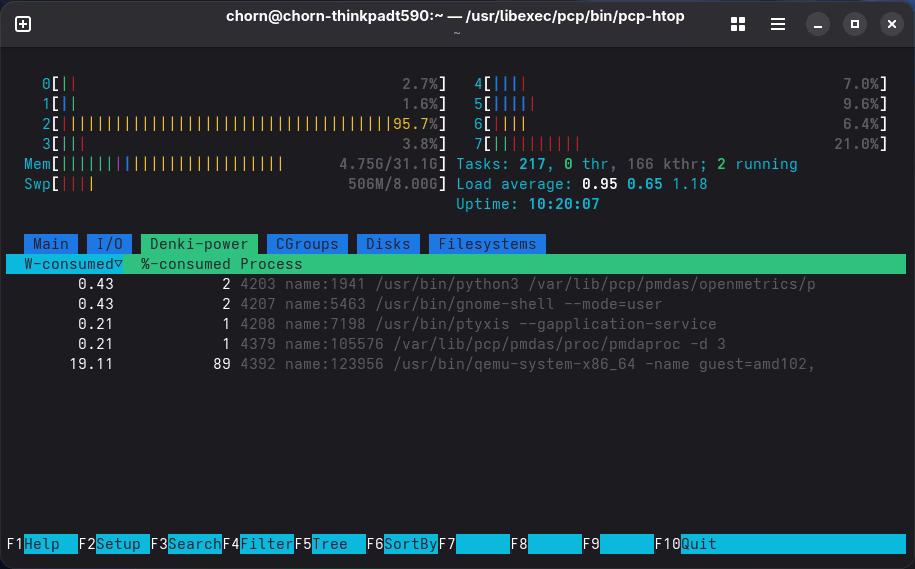This screenshot has width=915, height=569.
Task: Sort by the %-consumed column header
Action: pos(186,264)
